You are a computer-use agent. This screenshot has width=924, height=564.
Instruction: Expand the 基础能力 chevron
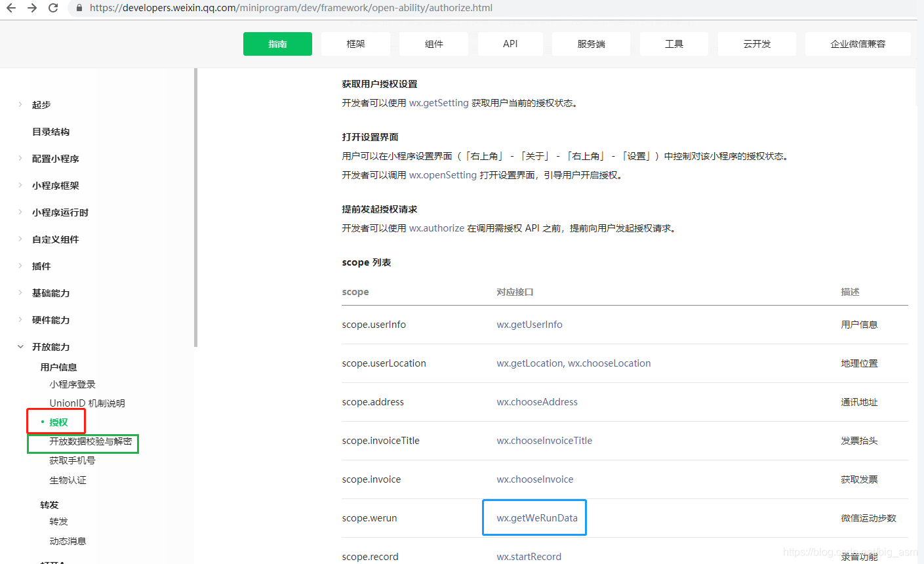click(20, 292)
